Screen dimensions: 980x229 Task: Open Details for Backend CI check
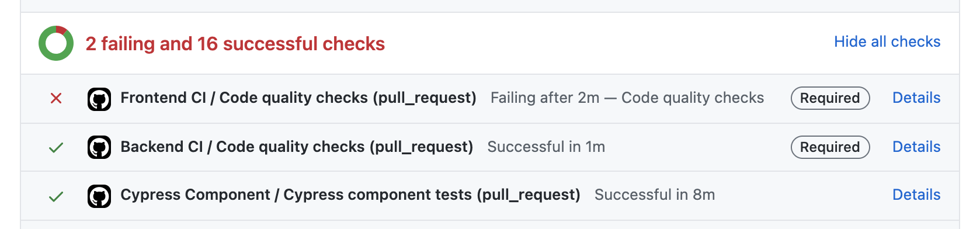coord(916,147)
